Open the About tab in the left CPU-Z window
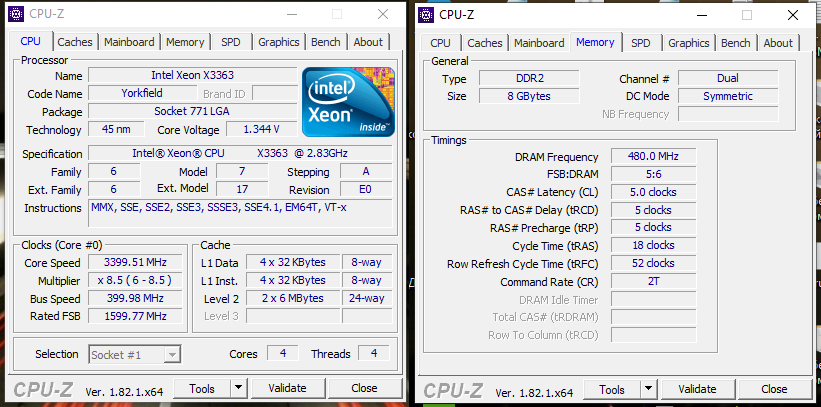 368,42
